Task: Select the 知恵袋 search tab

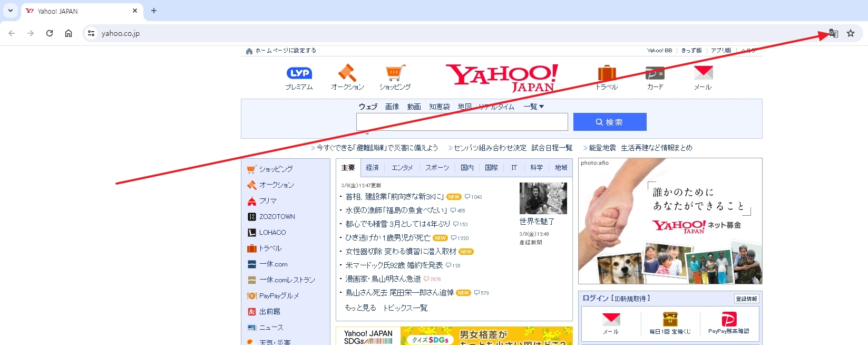Action: pyautogui.click(x=440, y=107)
